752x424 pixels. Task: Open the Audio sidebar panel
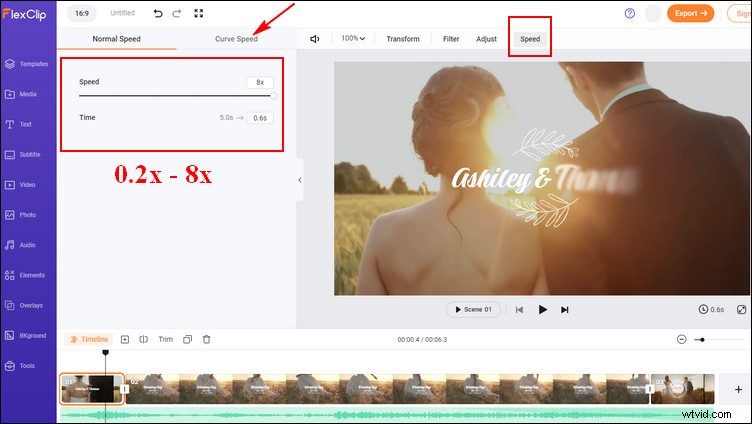tap(20, 245)
